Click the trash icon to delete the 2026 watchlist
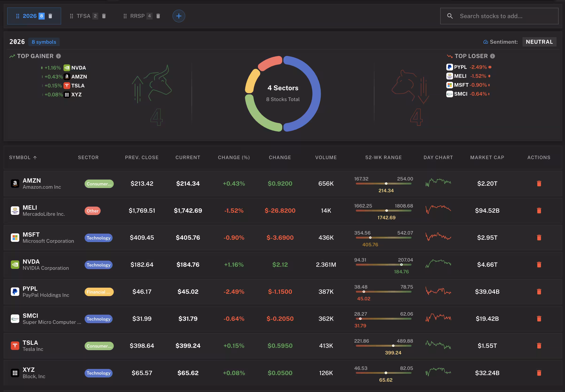565x392 pixels. click(x=50, y=16)
